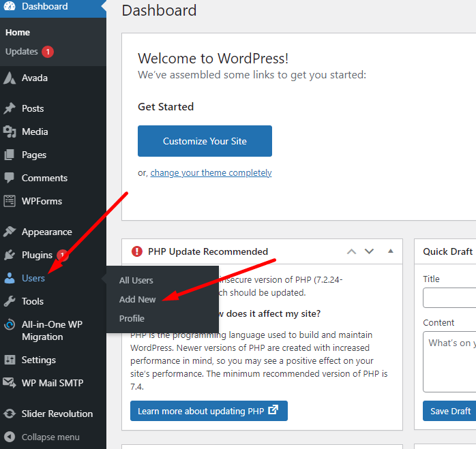
Task: Click the Tools wrench icon
Action: pyautogui.click(x=10, y=301)
